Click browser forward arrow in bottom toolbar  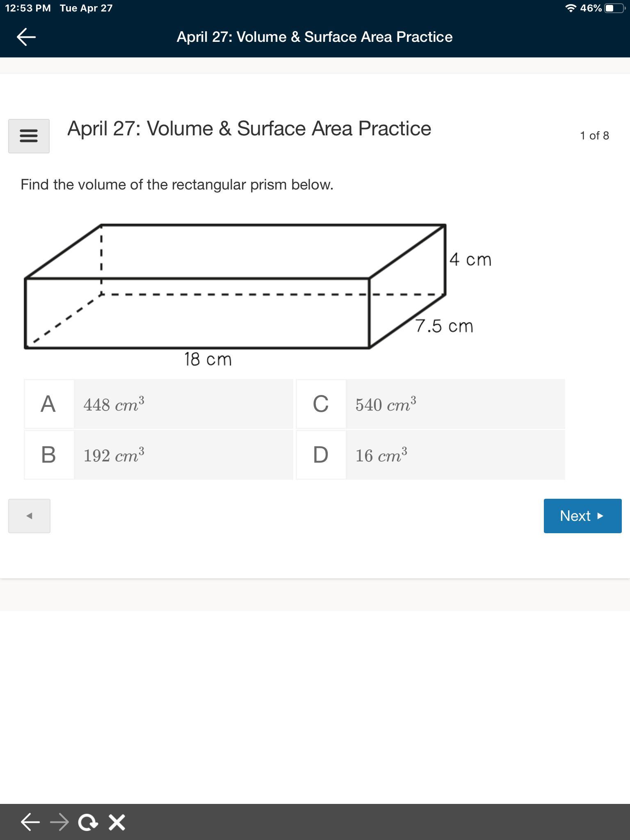pos(59,822)
